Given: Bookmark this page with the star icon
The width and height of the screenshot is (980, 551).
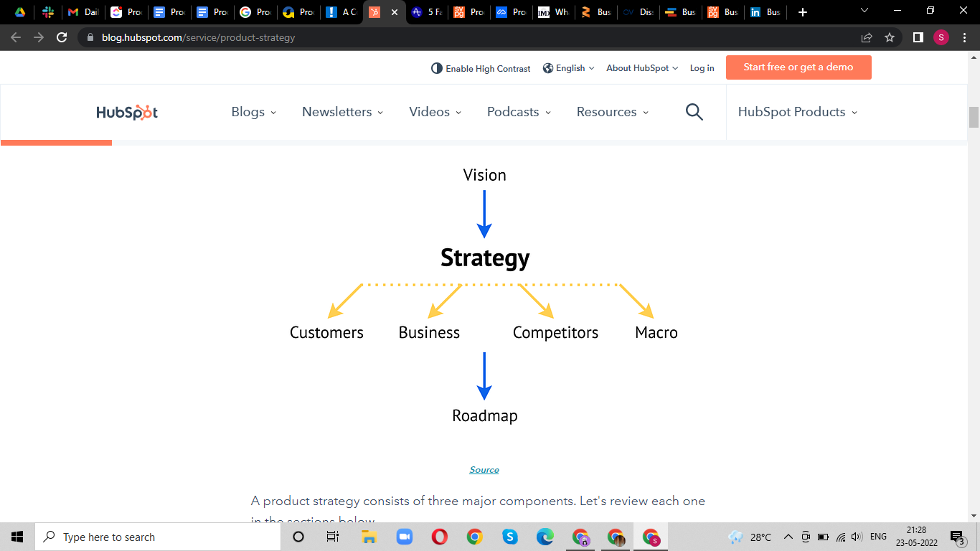Looking at the screenshot, I should (890, 37).
